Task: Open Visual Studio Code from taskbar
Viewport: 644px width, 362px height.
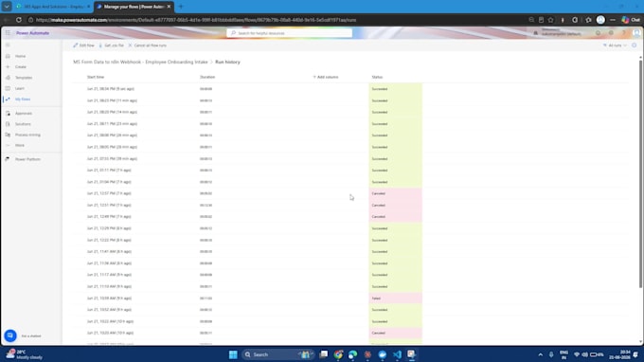Action: 397,354
